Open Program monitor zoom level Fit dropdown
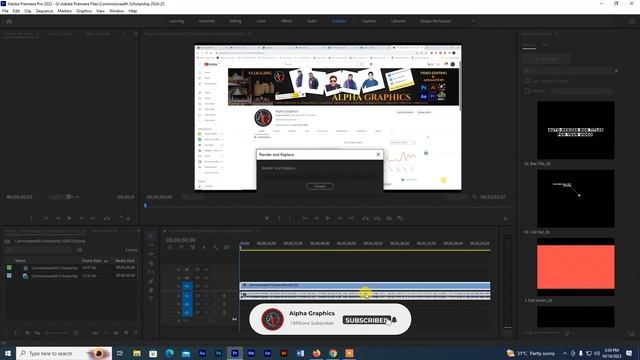640x360 pixels. tap(191, 197)
